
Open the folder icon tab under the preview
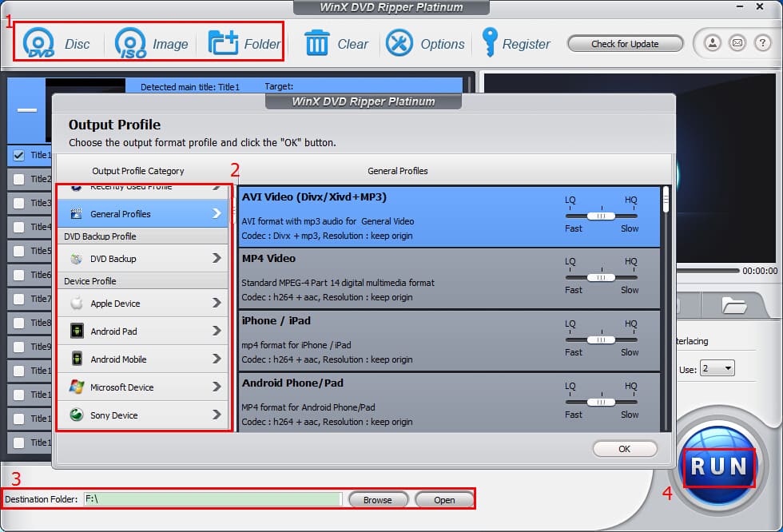point(734,305)
